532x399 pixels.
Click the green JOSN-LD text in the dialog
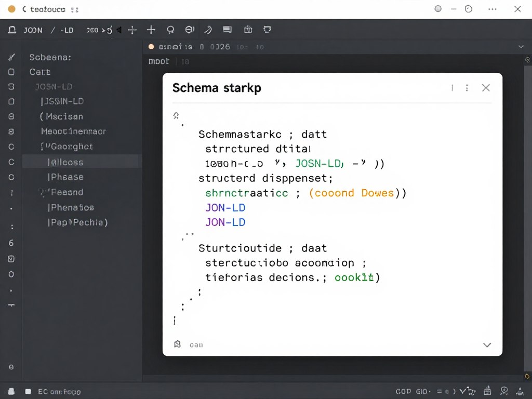click(318, 164)
